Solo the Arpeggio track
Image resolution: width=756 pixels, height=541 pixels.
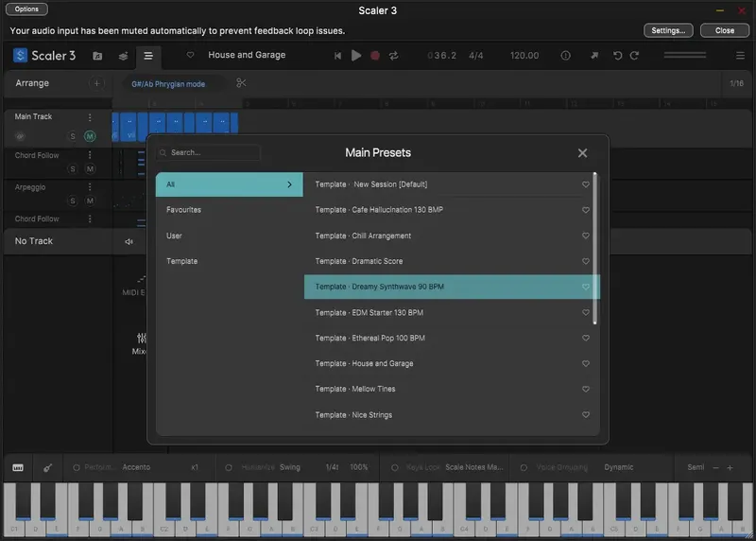pyautogui.click(x=73, y=201)
